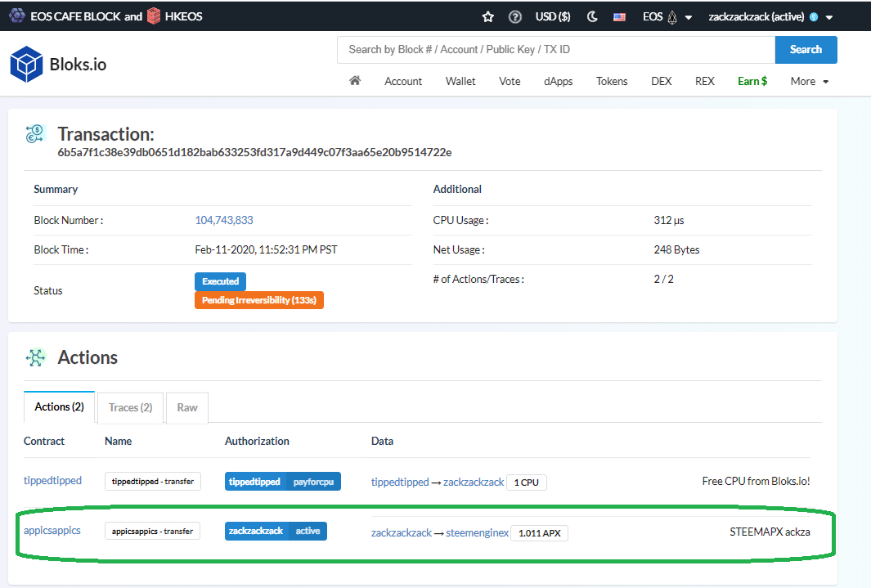Click the star favorite icon in top bar
Viewport: 871px width, 588px height.
[487, 16]
